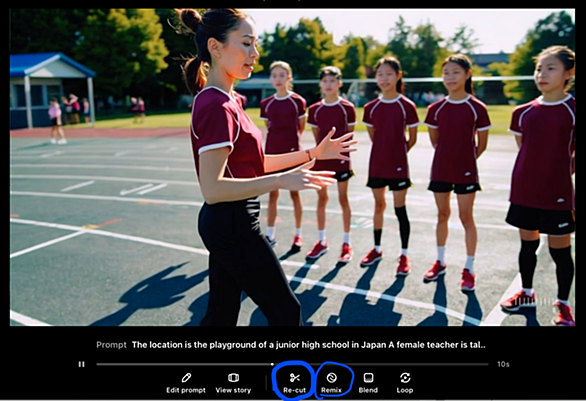
Task: Select the Remix tool
Action: (x=331, y=383)
